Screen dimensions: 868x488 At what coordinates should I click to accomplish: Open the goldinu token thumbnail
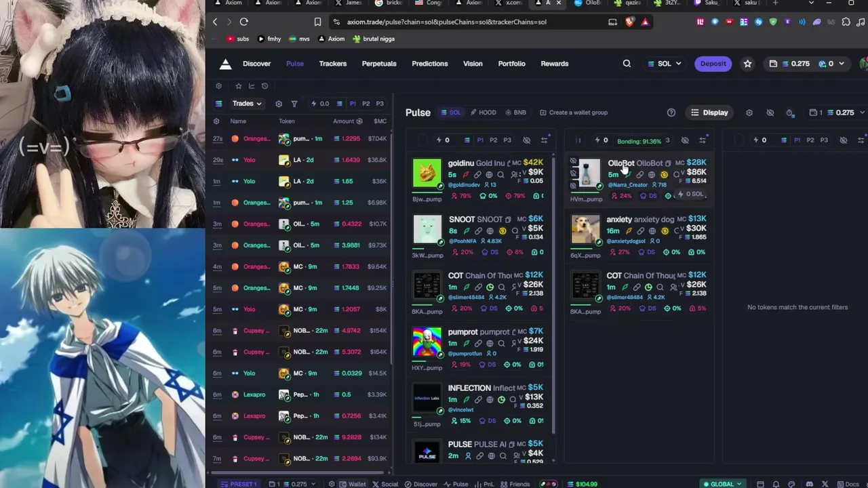(427, 174)
